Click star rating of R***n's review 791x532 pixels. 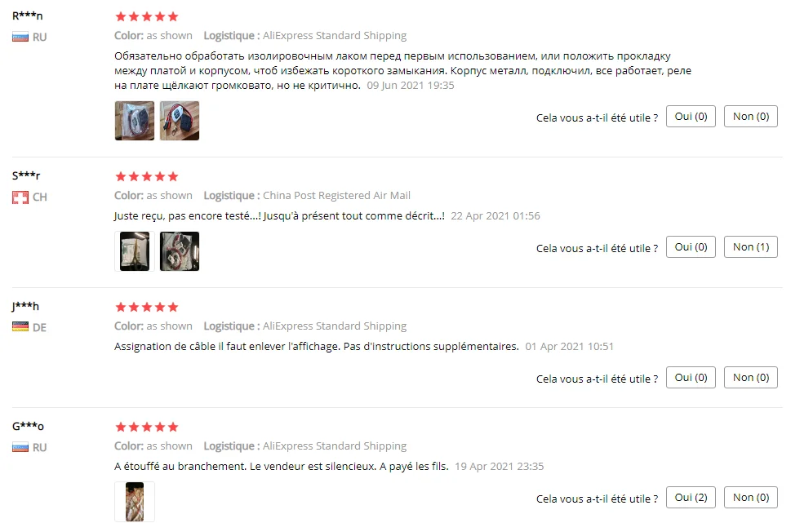click(x=147, y=16)
